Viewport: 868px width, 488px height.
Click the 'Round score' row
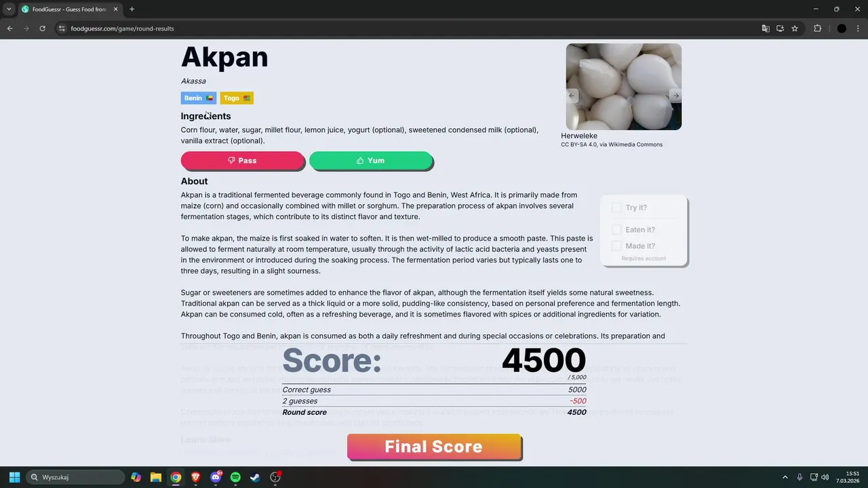434,412
